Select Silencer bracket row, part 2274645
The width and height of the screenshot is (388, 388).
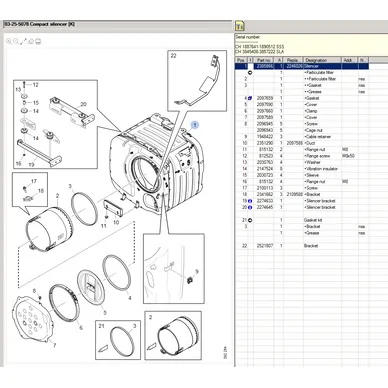302,207
